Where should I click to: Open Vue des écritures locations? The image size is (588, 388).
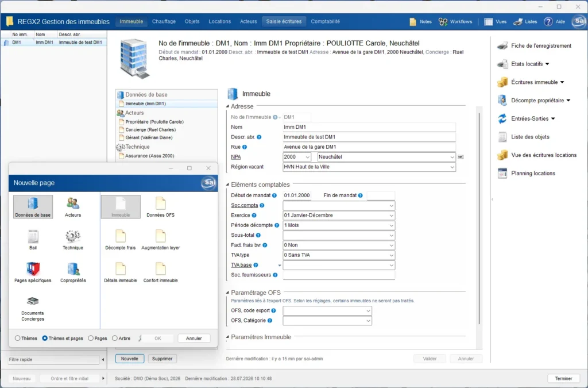point(537,155)
